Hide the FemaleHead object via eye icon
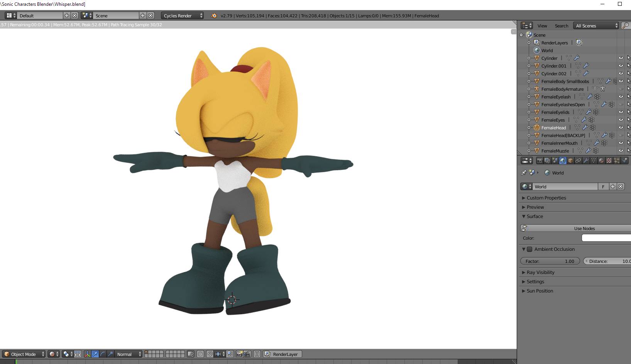This screenshot has width=631, height=364. [x=621, y=128]
